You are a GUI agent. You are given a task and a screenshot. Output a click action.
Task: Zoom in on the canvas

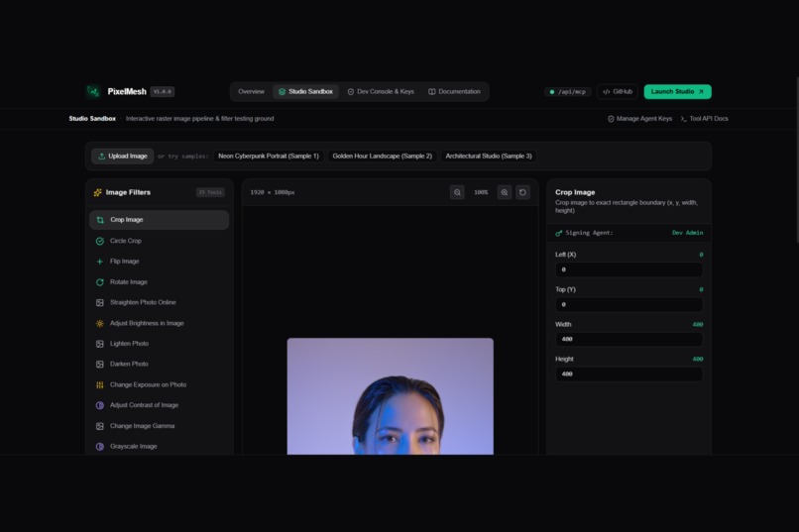tap(505, 192)
